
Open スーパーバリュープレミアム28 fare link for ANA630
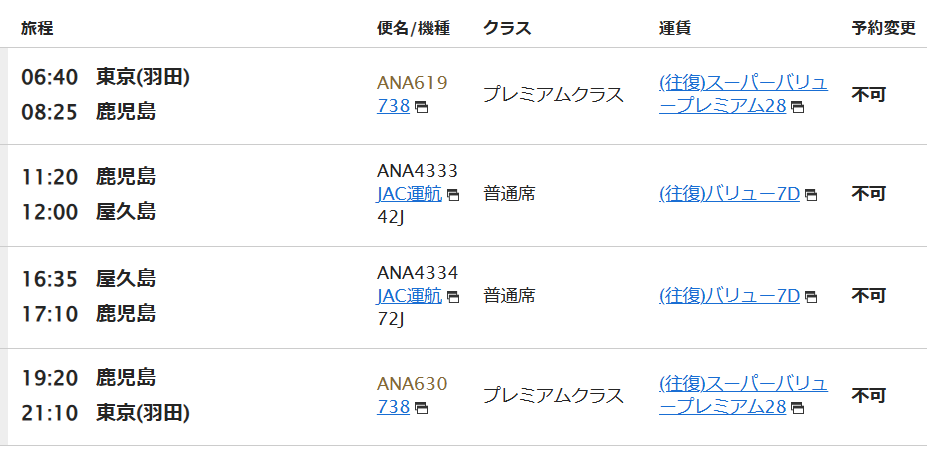click(743, 395)
